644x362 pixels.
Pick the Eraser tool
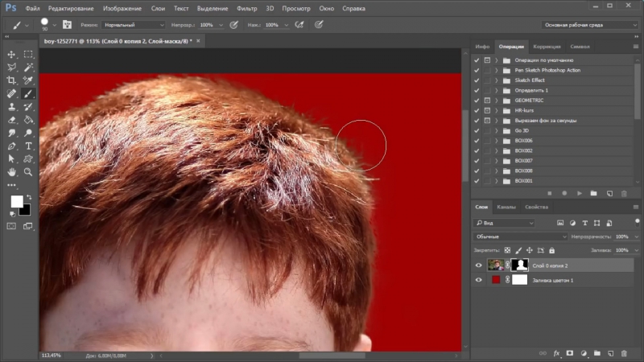pyautogui.click(x=12, y=120)
